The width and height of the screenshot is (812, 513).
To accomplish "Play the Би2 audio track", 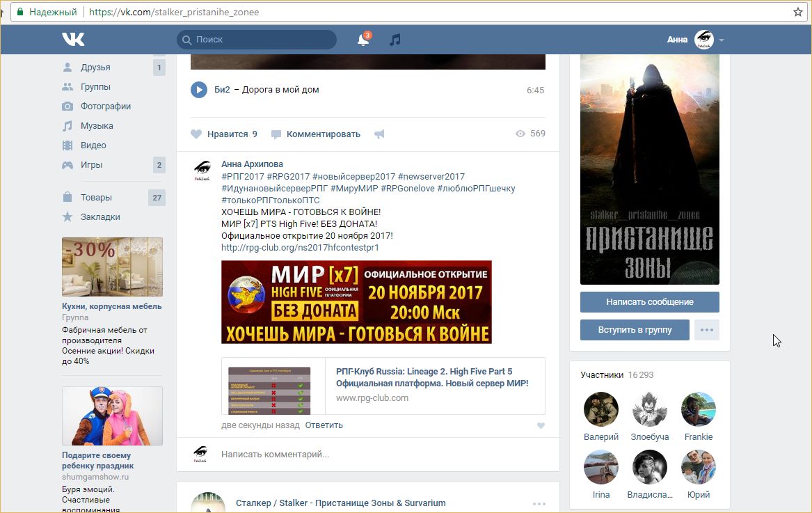I will coord(199,90).
